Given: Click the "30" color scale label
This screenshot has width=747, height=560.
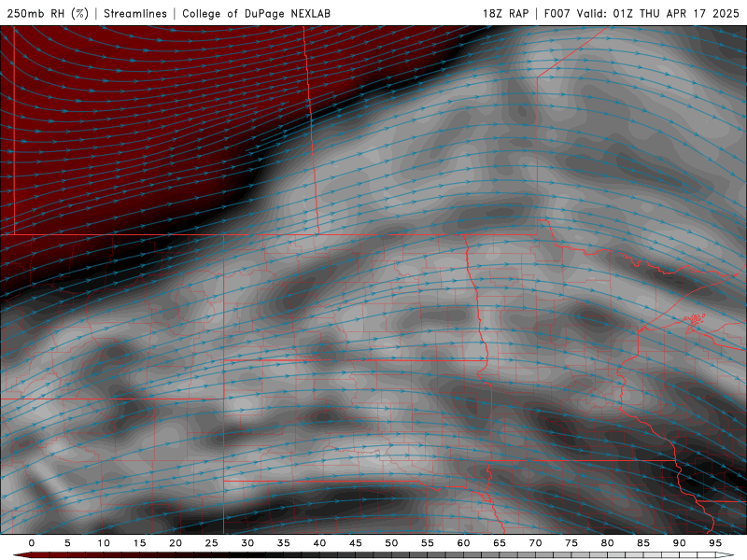Looking at the screenshot, I should point(247,543).
